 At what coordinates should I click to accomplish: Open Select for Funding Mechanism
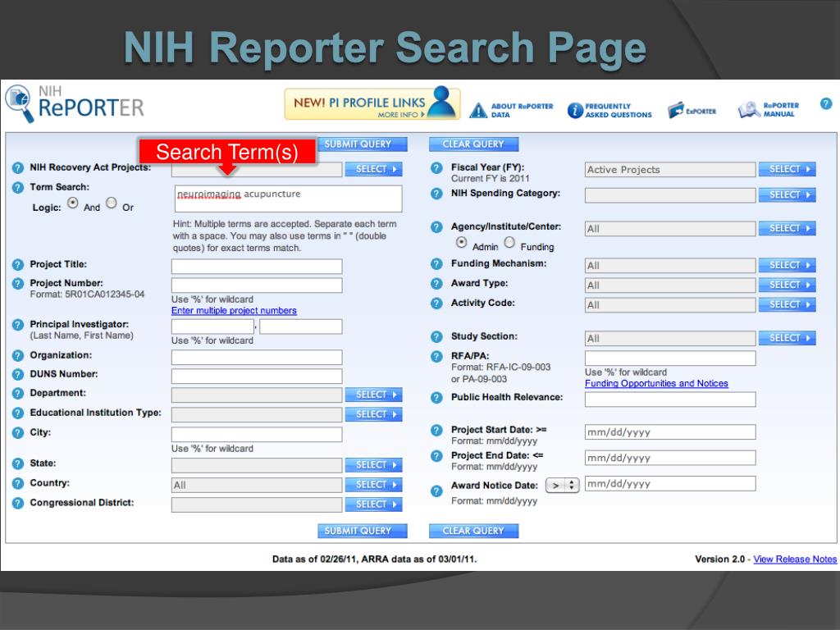point(787,265)
